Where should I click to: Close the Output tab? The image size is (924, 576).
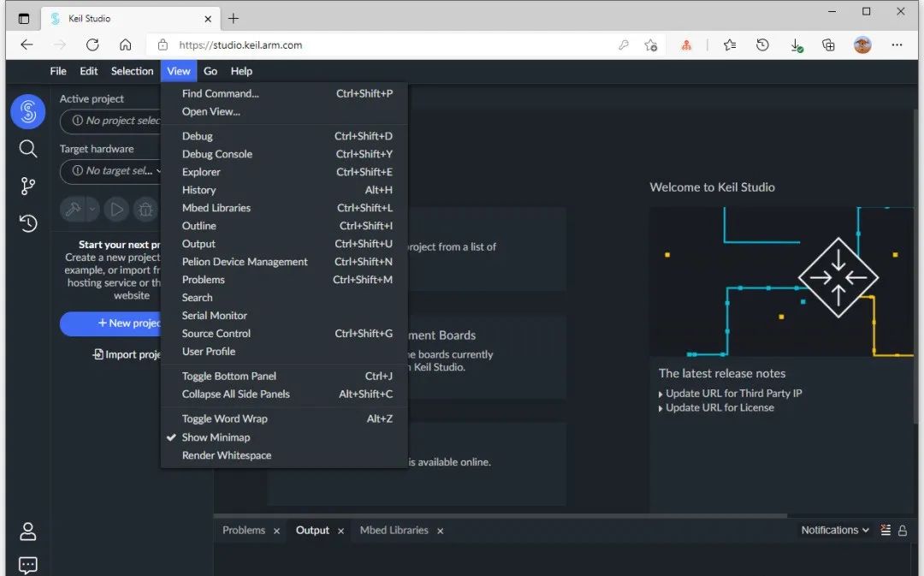coord(341,531)
